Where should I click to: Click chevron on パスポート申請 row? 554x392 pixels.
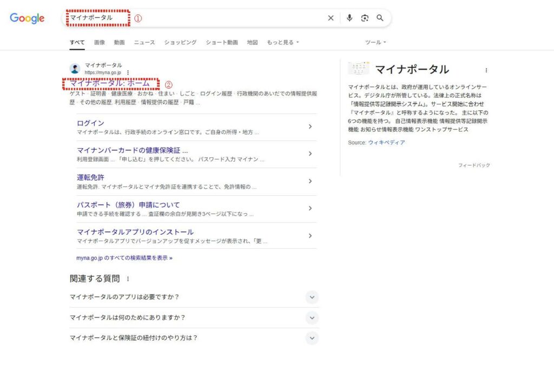pyautogui.click(x=310, y=208)
